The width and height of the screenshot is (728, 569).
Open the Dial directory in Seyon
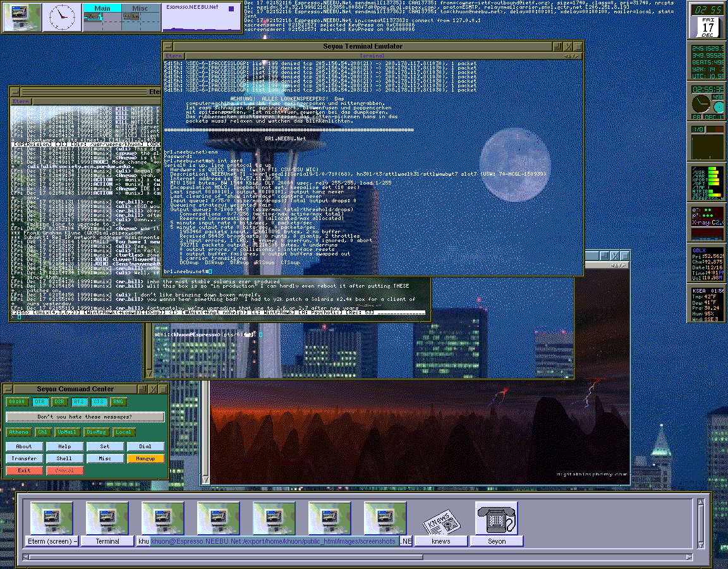pos(145,446)
